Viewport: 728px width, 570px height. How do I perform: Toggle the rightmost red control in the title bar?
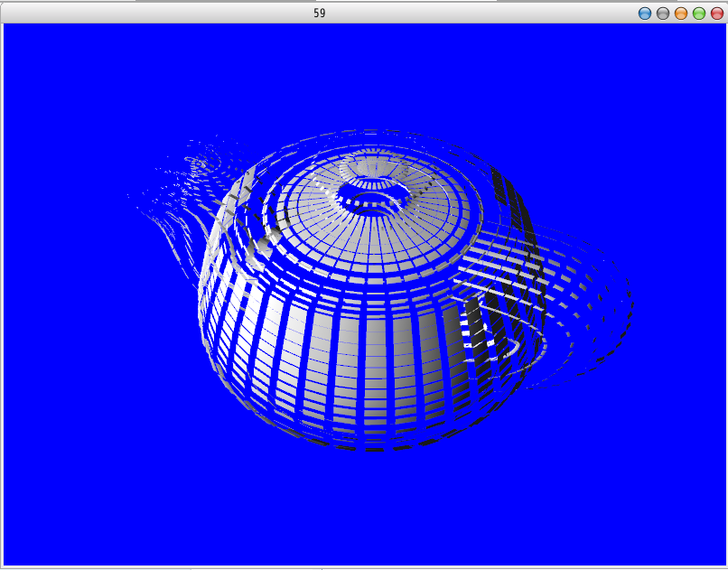click(715, 13)
